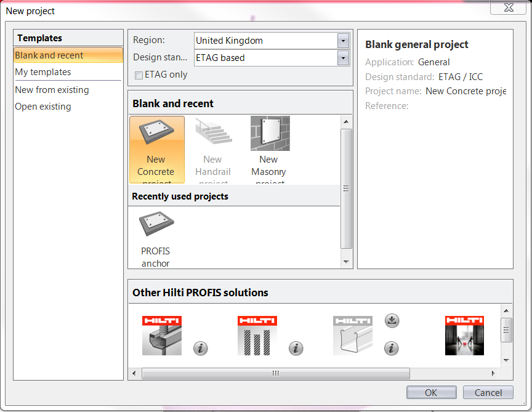Click the 'Blank general project' heading
Screen dimensions: 532x412
[417, 45]
